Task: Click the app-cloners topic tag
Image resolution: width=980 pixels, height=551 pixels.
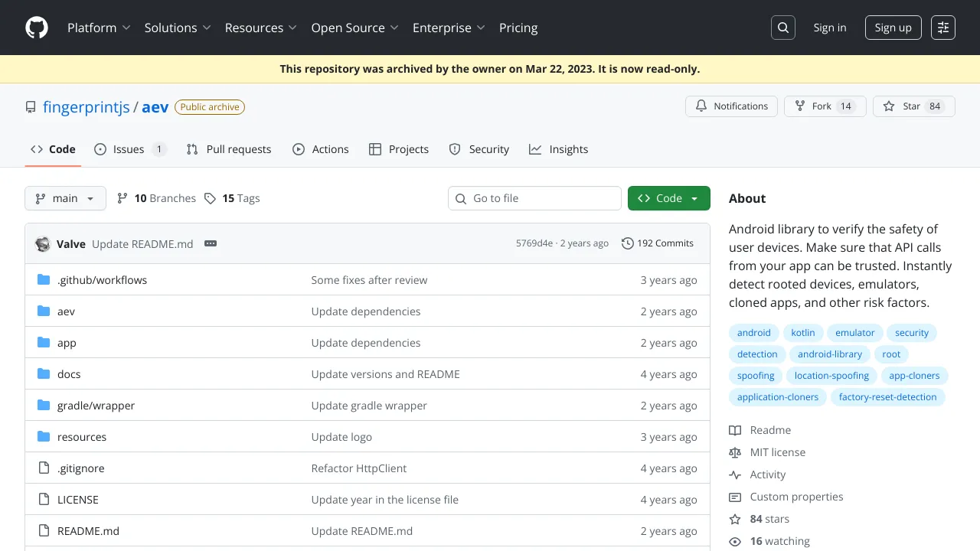Action: 914,376
